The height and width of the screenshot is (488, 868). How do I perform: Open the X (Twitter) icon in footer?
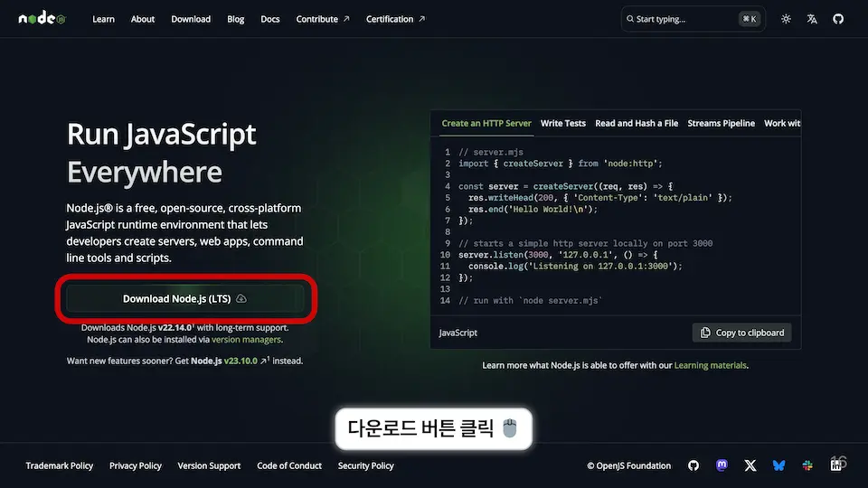click(x=750, y=466)
